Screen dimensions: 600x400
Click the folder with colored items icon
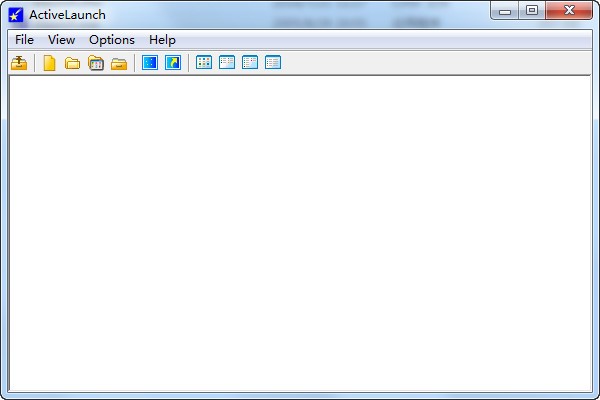pos(96,63)
